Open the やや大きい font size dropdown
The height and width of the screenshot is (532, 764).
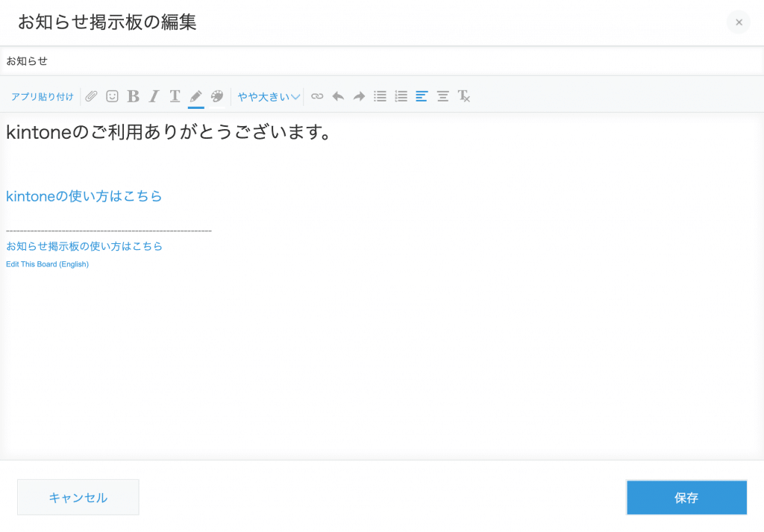tap(269, 96)
